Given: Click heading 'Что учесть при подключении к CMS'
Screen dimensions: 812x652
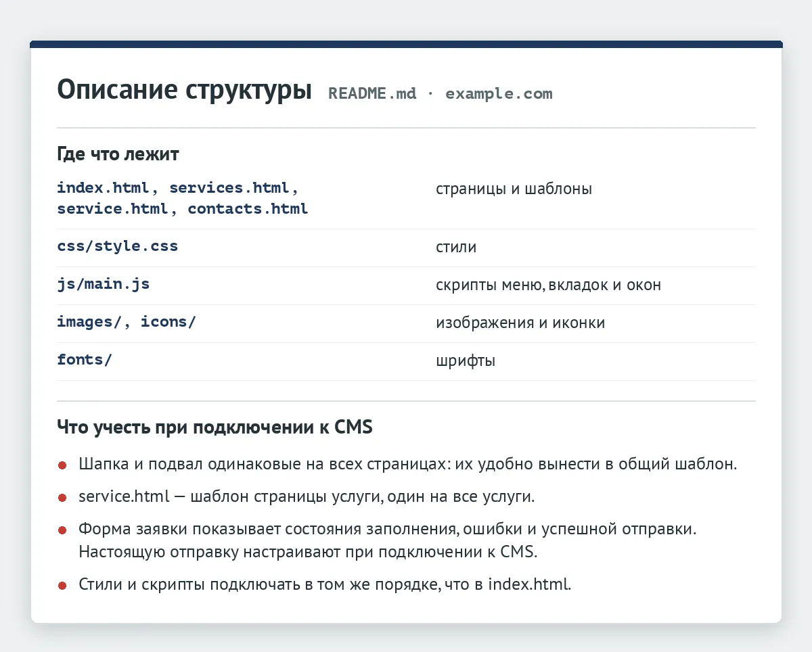Looking at the screenshot, I should [215, 428].
